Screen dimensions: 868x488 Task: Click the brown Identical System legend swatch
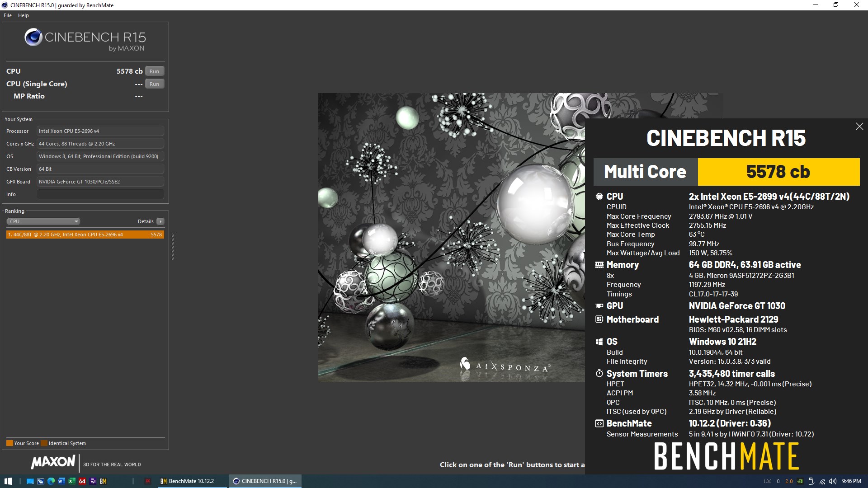44,443
